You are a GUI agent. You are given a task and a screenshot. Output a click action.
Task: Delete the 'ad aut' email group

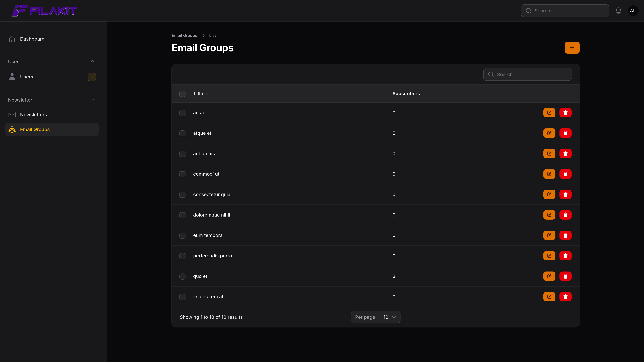pos(566,113)
